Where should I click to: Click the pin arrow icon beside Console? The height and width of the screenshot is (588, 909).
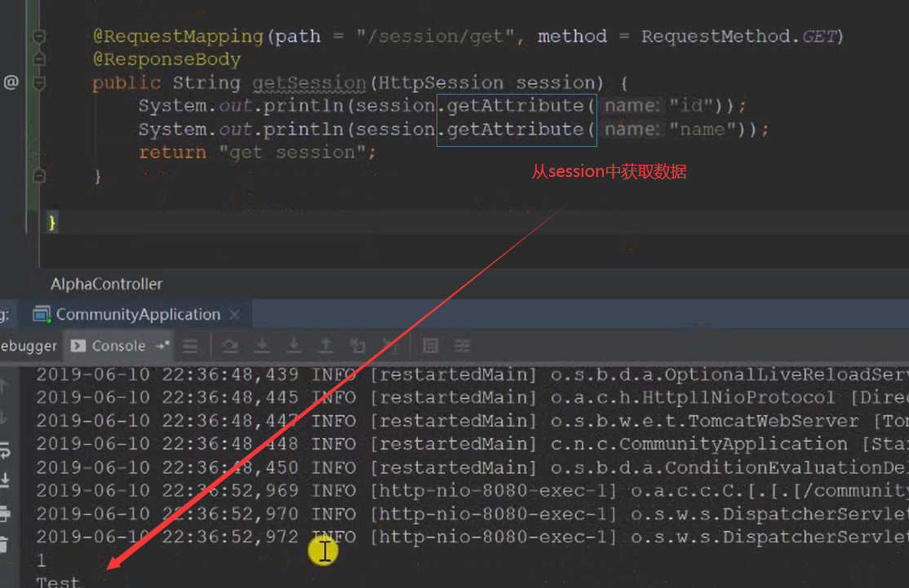(162, 345)
